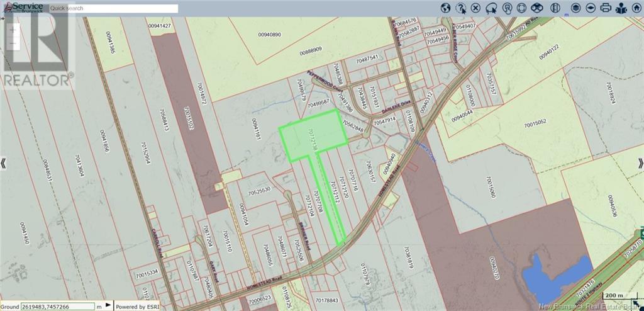Select the touch pan tool icon

[x=506, y=8]
